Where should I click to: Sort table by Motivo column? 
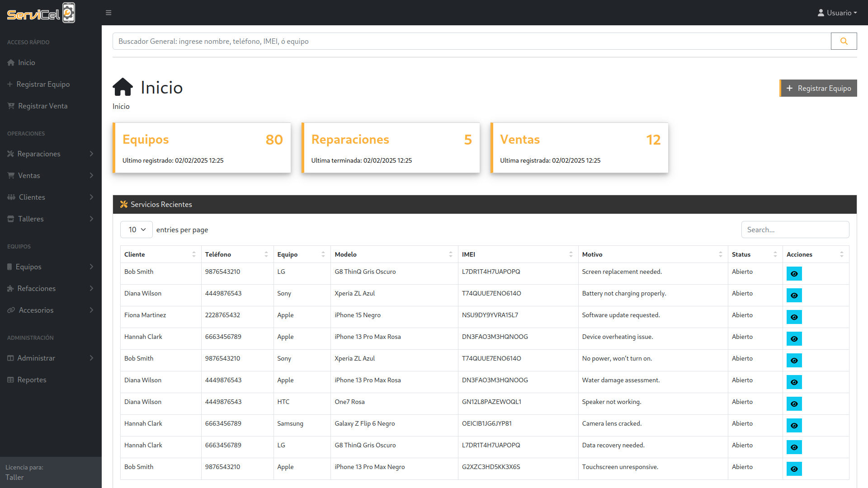pos(653,254)
